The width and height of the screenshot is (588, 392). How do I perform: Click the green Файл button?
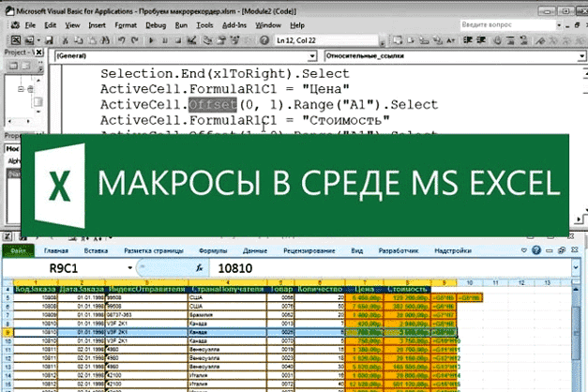[x=17, y=251]
